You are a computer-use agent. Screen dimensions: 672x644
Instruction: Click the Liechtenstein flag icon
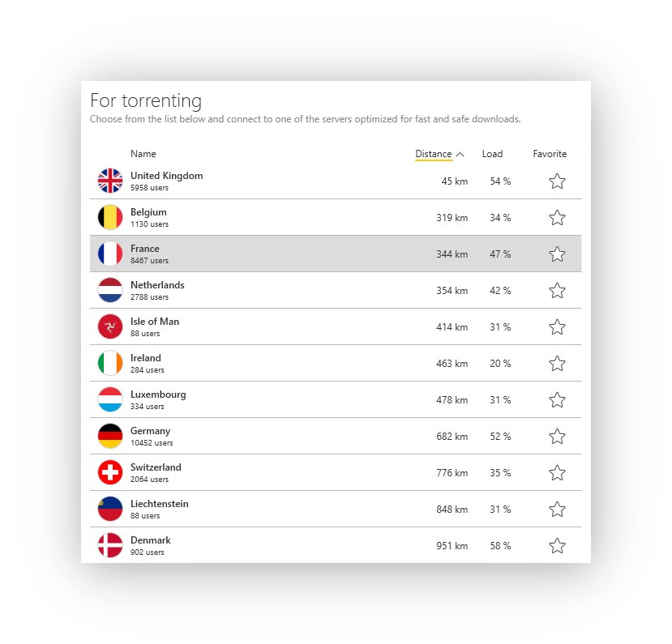pos(110,509)
